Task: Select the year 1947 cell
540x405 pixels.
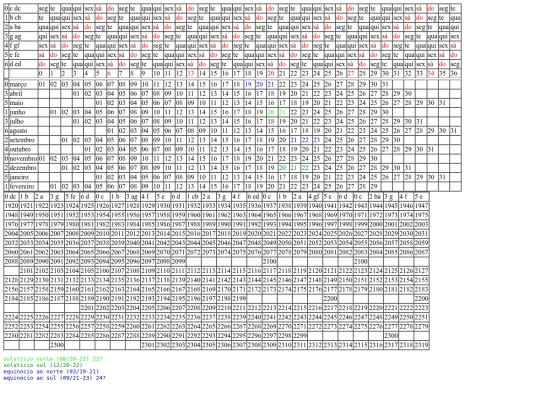Action: (x=422, y=206)
